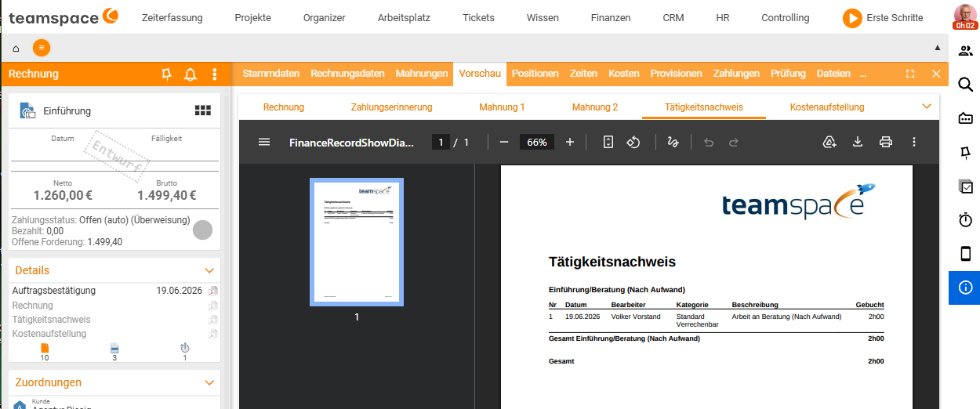
Task: Open the tasks checklist icon in right sidebar
Action: click(966, 186)
